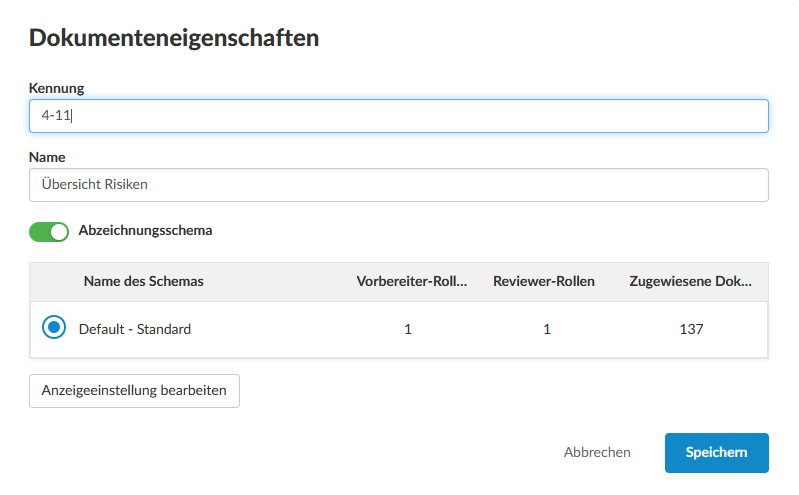
Task: Open Anzeigeeinstellung bearbeiten
Action: [x=134, y=391]
